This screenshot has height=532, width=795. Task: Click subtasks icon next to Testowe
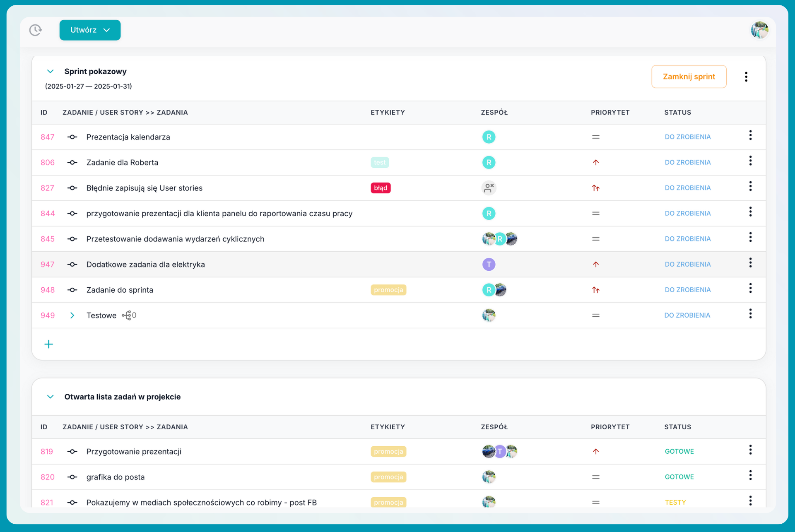(x=127, y=315)
